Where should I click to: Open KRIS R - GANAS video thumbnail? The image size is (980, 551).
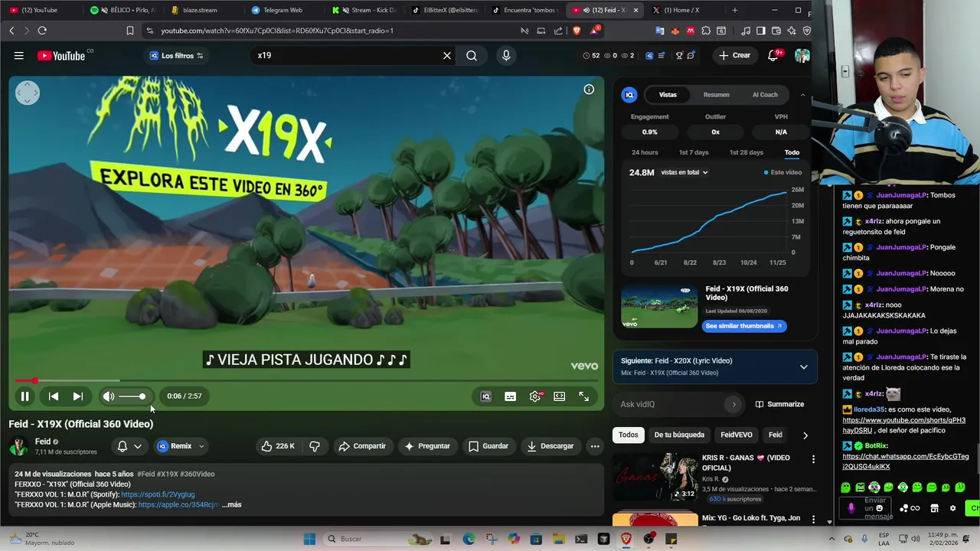click(x=655, y=477)
